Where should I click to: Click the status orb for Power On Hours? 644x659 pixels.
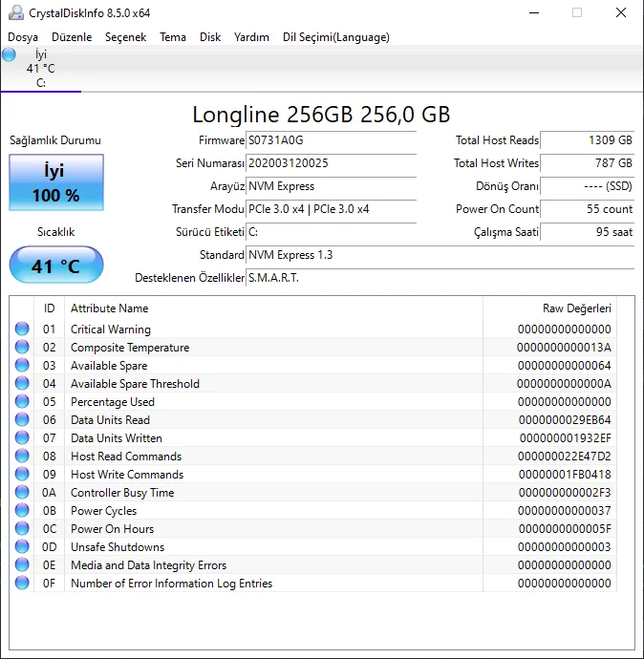(22, 528)
